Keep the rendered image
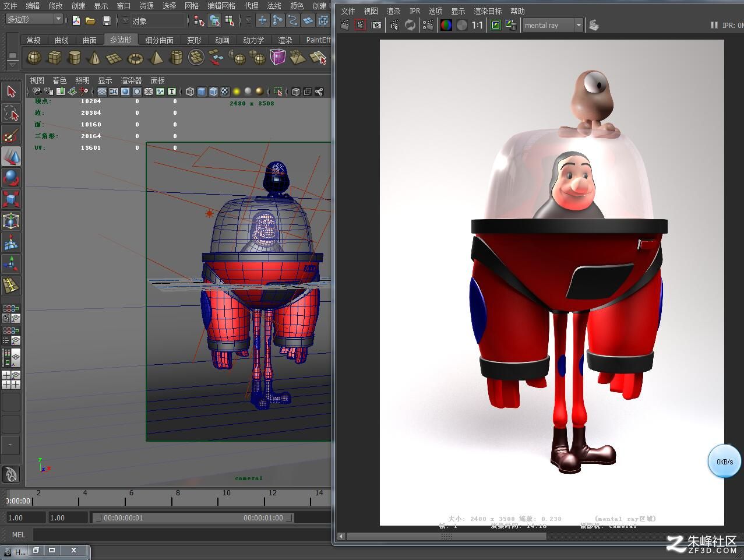 [x=496, y=25]
